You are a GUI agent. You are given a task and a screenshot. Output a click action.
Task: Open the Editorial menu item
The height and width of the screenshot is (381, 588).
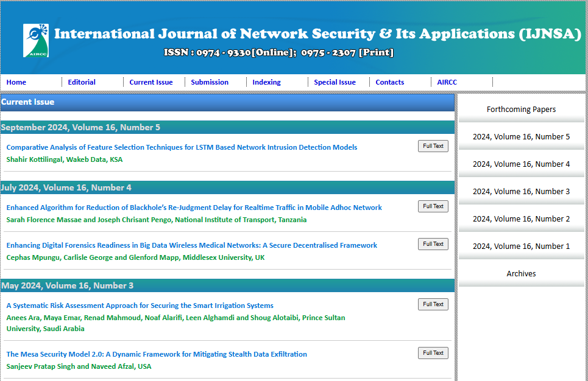pyautogui.click(x=82, y=82)
